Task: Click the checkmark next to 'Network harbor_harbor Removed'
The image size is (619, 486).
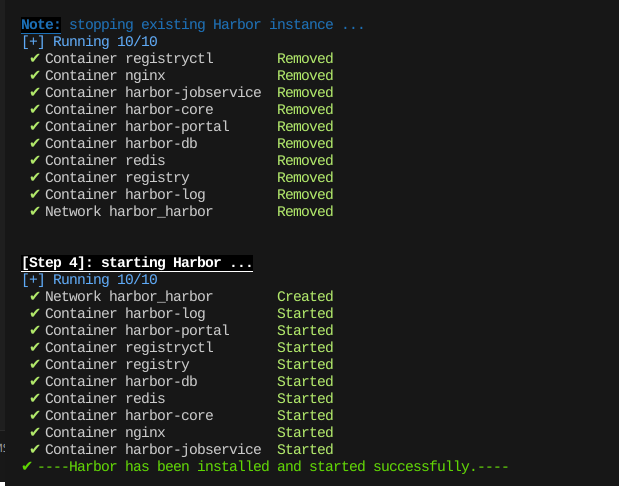Action: click(x=35, y=212)
